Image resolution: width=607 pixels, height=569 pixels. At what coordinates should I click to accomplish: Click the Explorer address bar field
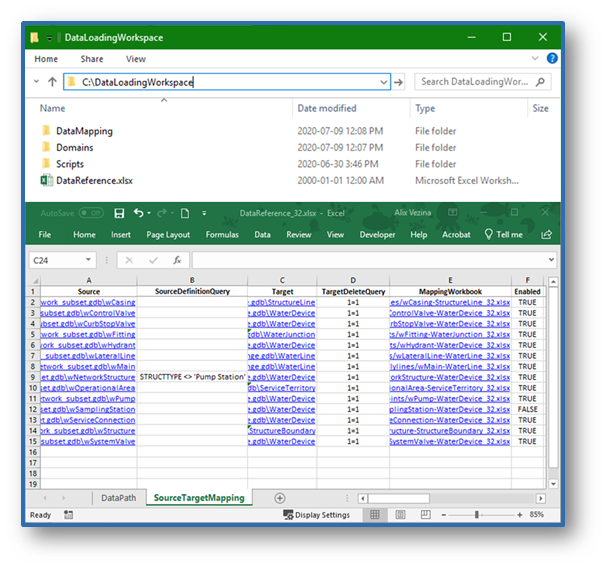[227, 82]
